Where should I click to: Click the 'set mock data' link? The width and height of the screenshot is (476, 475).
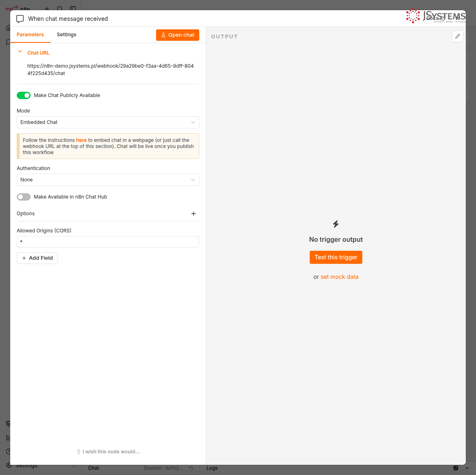click(x=339, y=277)
